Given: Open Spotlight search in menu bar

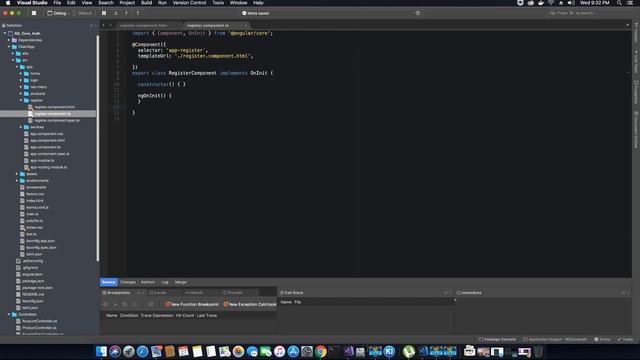Looking at the screenshot, I should (x=619, y=3).
